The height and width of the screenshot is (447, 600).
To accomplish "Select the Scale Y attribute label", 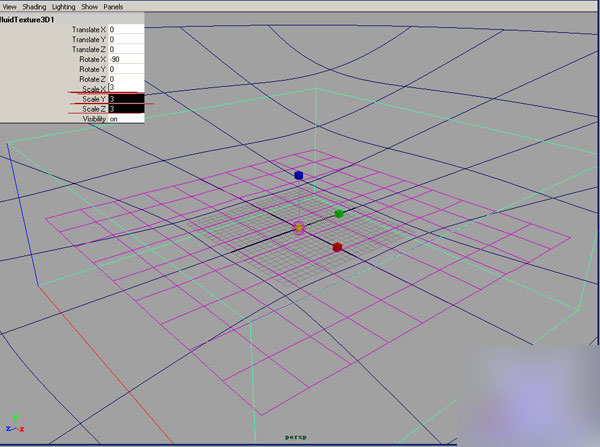I will [94, 99].
